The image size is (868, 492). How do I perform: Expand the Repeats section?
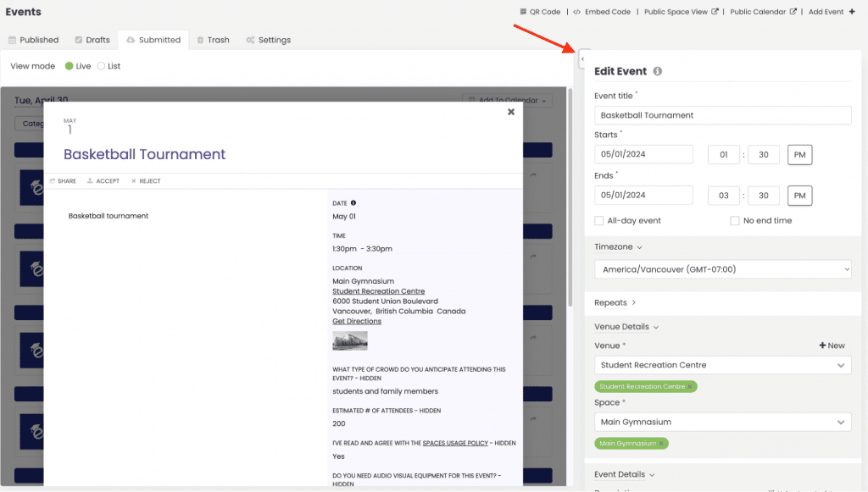615,302
